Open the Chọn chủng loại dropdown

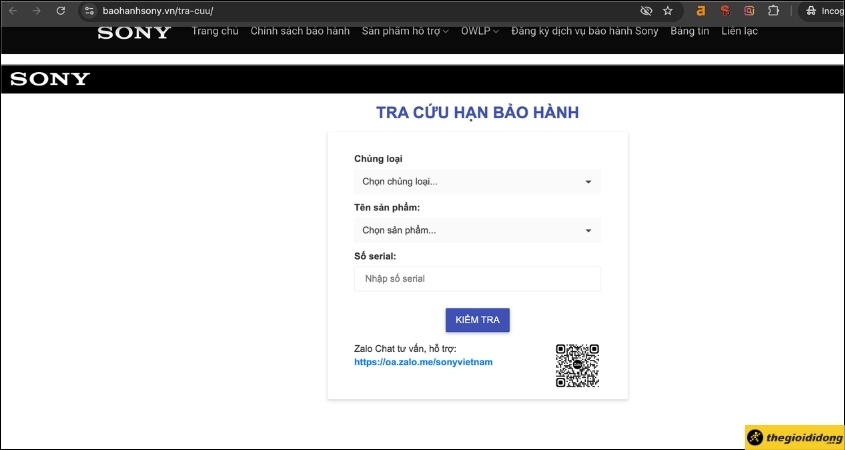pos(477,182)
